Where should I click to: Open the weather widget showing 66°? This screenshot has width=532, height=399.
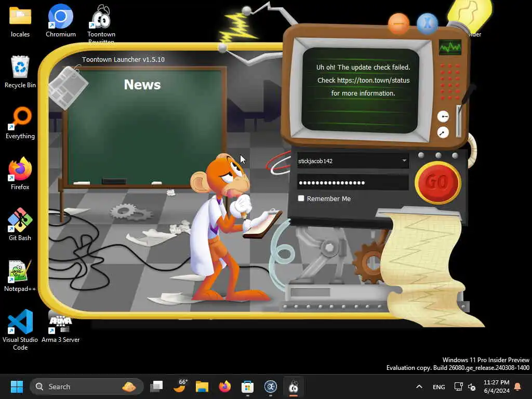pos(180,387)
